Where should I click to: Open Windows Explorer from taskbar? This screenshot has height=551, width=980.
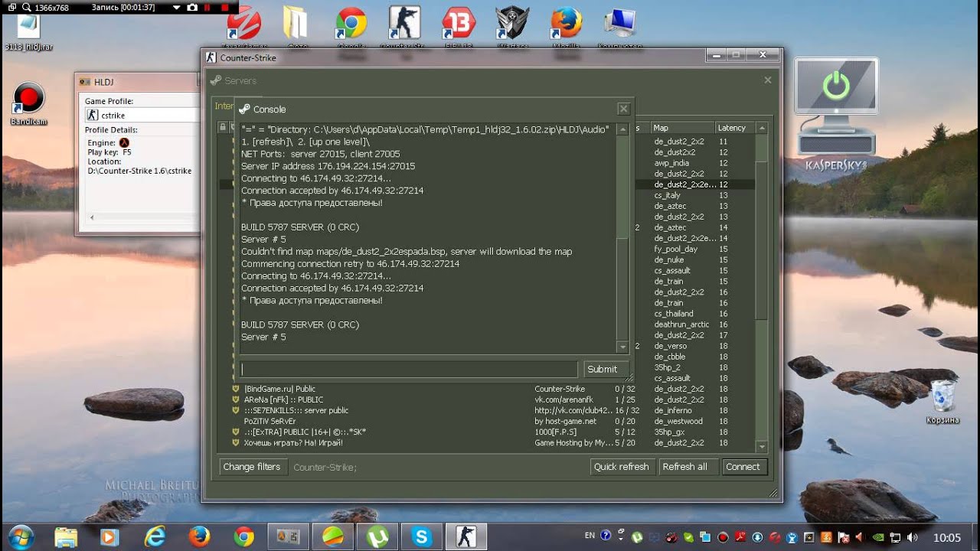(67, 537)
